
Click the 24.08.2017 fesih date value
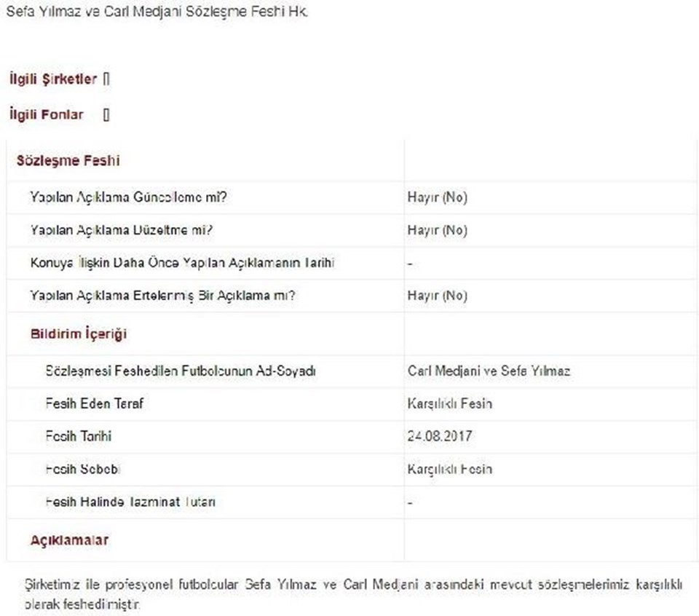440,436
